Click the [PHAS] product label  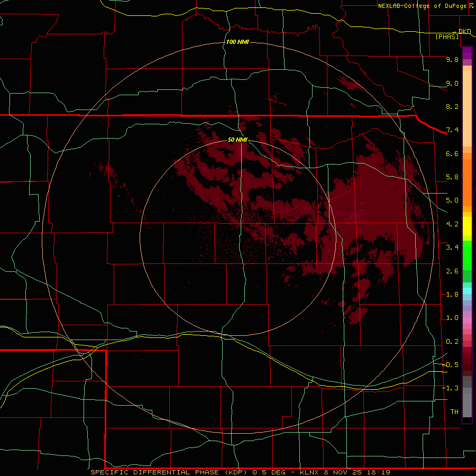pos(447,36)
